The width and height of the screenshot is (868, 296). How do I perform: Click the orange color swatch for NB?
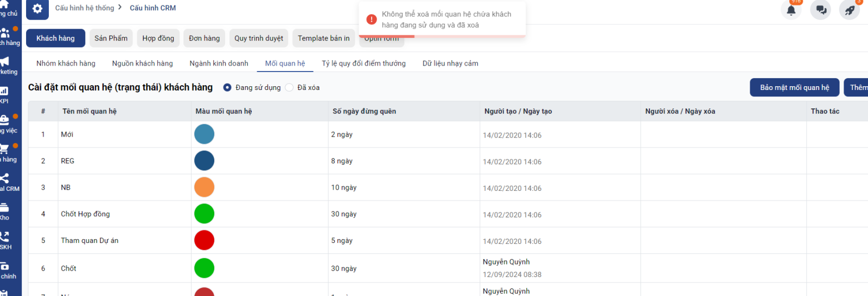tap(204, 188)
